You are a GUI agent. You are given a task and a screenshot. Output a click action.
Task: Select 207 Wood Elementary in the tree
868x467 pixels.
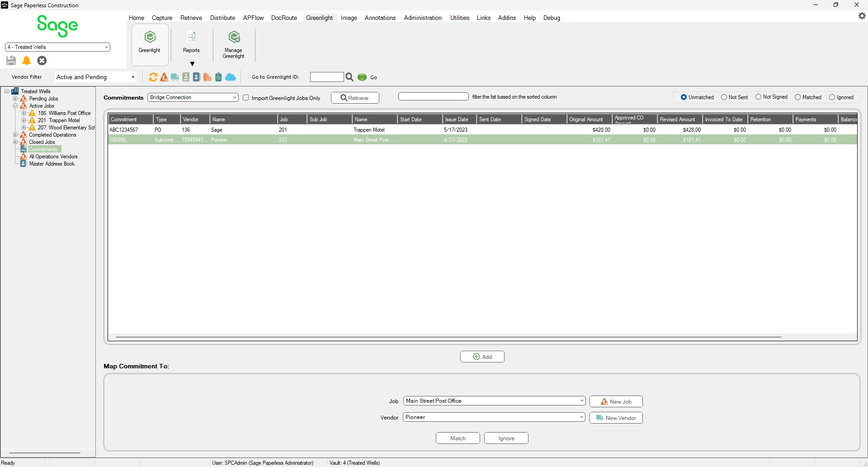[x=66, y=128]
